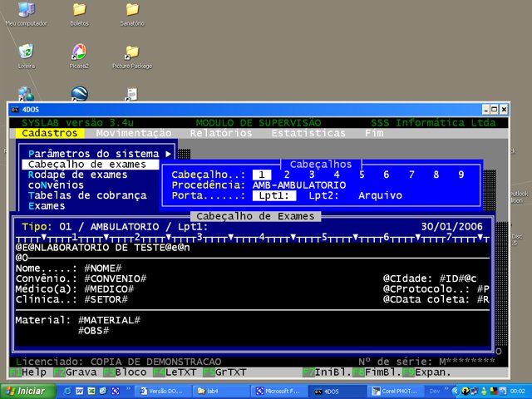Click the 4DOS taskbar button
Image resolution: width=532 pixels, height=399 pixels.
(x=337, y=392)
